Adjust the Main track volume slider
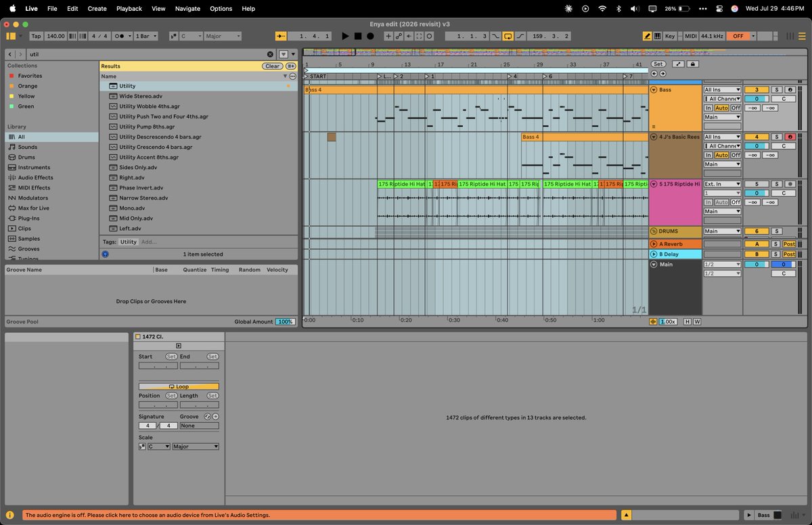The image size is (812, 525). (757, 265)
